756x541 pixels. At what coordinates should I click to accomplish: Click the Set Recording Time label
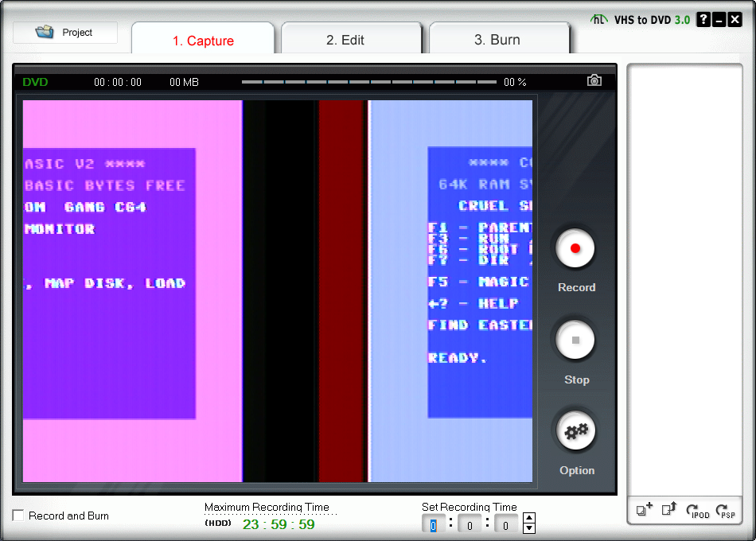click(470, 507)
